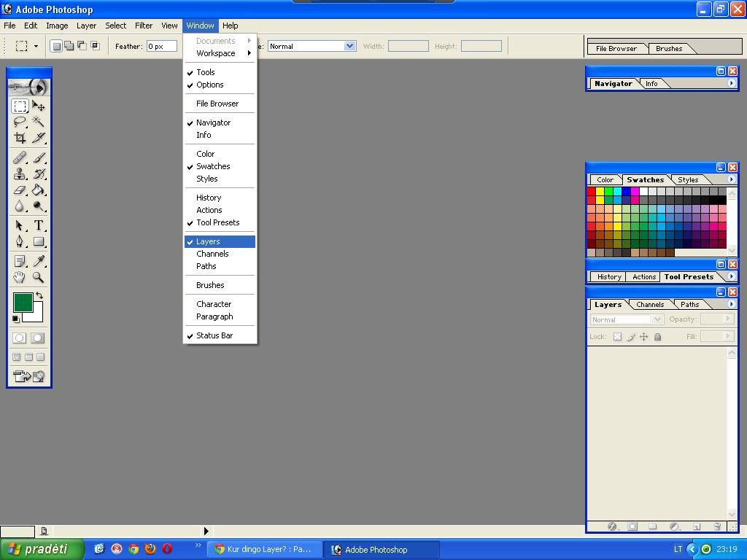Click the green foreground color swatch

[x=23, y=303]
